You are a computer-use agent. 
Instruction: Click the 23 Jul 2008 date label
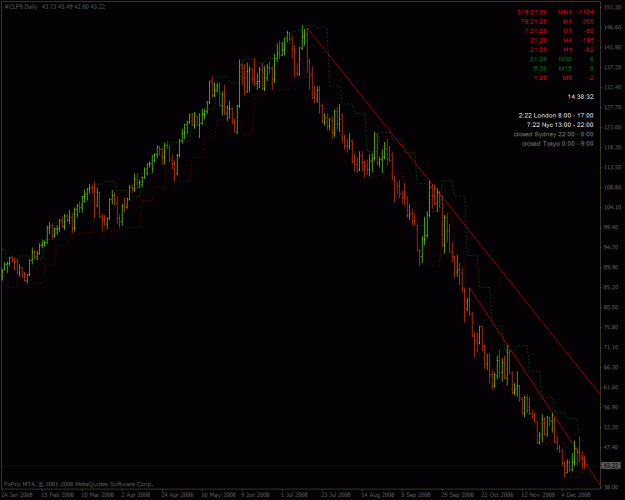(336, 495)
